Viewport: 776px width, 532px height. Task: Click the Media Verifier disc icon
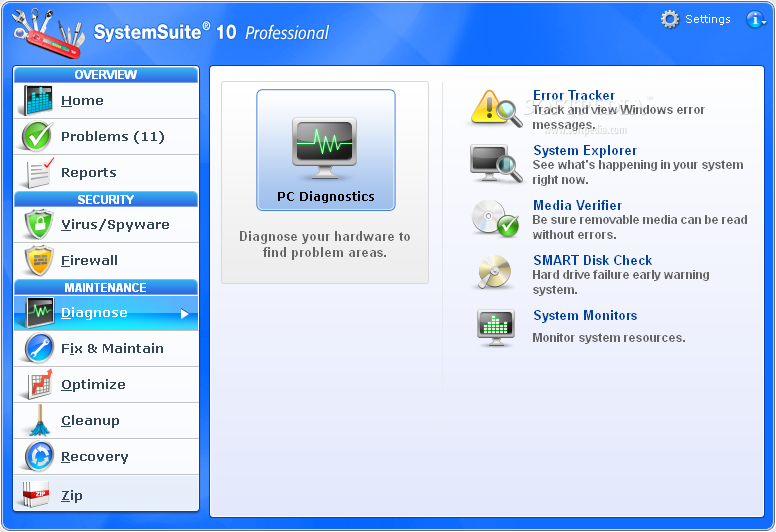[x=495, y=218]
